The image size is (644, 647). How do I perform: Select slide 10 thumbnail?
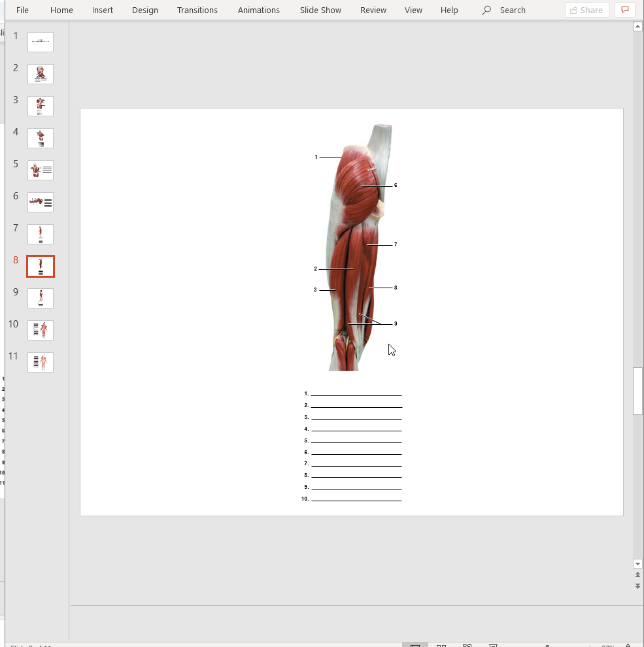coord(41,331)
